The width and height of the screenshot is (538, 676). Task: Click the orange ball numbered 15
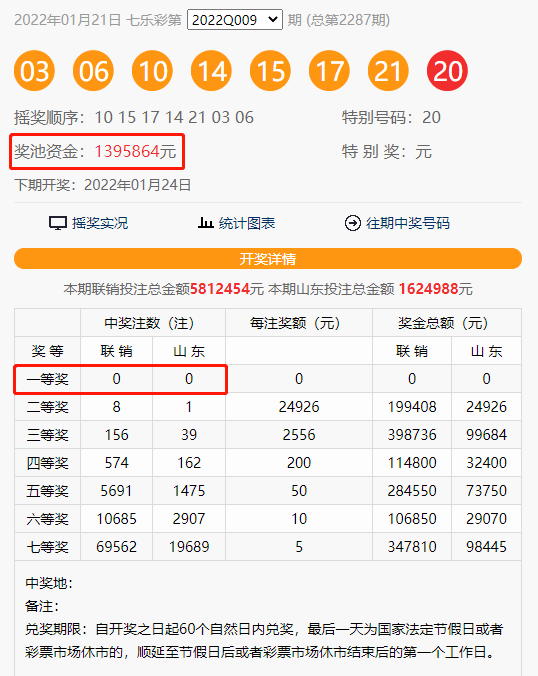pyautogui.click(x=270, y=71)
